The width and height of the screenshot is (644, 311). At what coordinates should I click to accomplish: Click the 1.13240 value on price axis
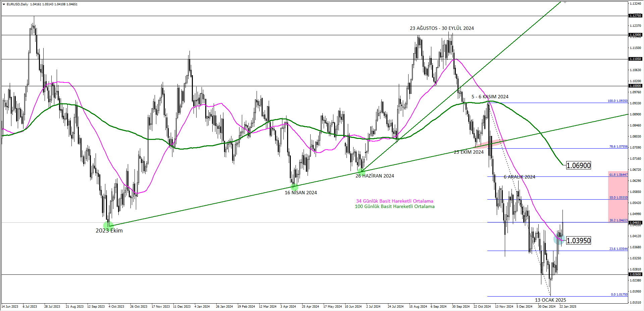636,4
